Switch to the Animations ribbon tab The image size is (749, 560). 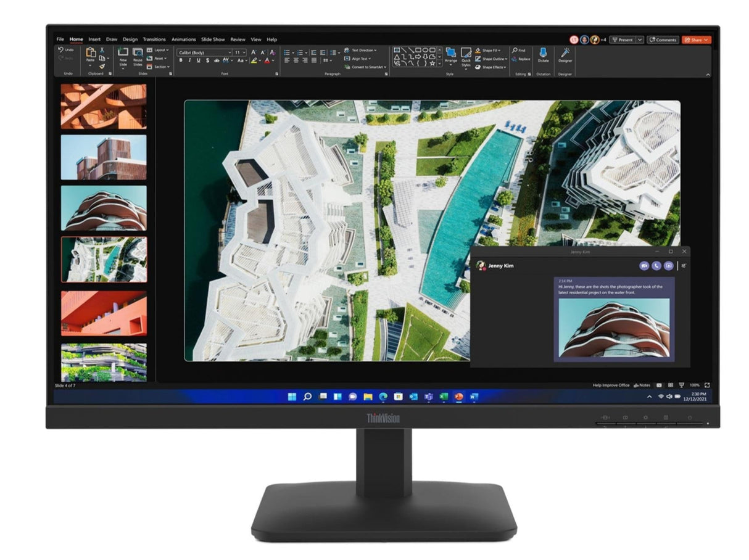184,39
